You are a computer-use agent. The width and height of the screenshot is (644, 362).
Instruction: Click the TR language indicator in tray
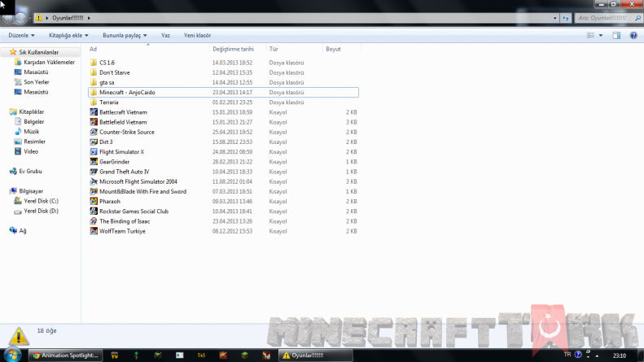pos(567,355)
